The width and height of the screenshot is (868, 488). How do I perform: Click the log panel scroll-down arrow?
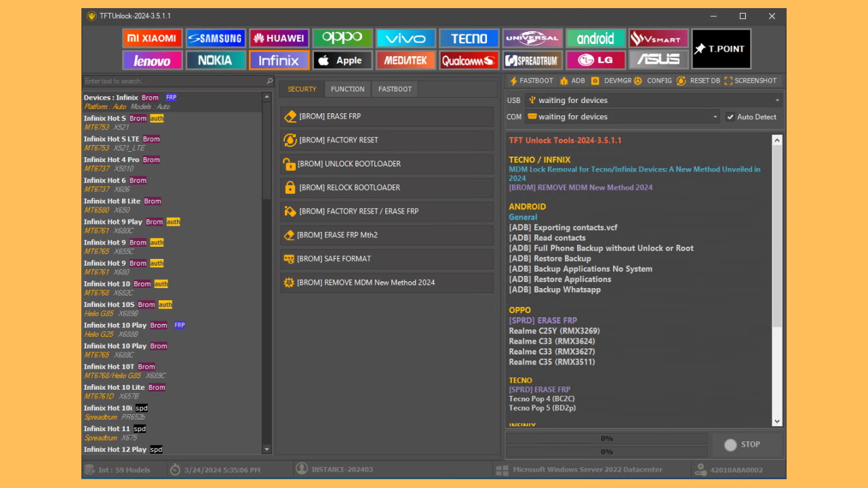pos(777,421)
